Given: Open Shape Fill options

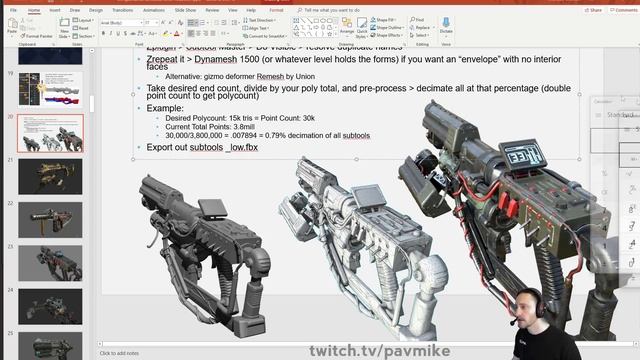Looking at the screenshot, I should point(383,20).
